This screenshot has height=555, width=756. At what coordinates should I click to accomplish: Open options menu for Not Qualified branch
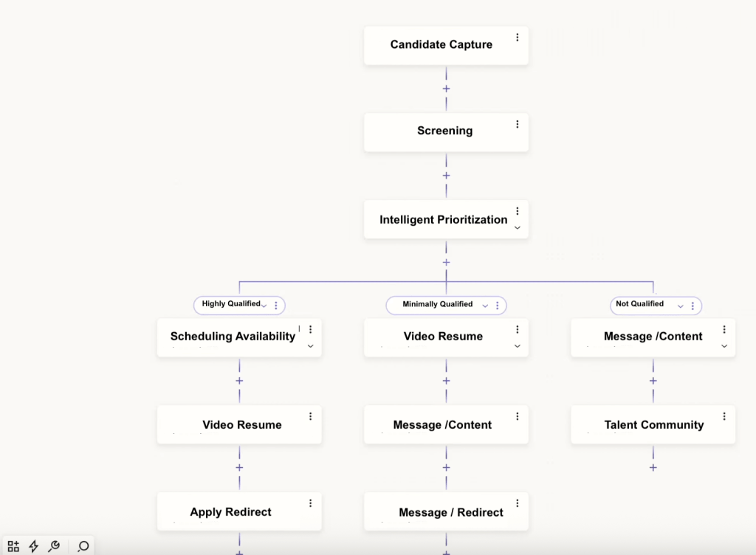tap(693, 306)
